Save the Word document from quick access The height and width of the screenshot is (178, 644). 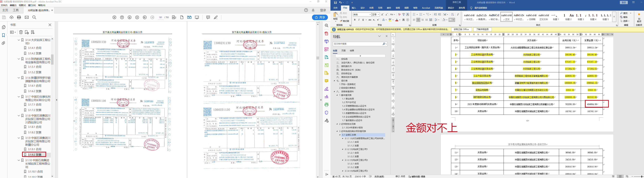point(335,3)
